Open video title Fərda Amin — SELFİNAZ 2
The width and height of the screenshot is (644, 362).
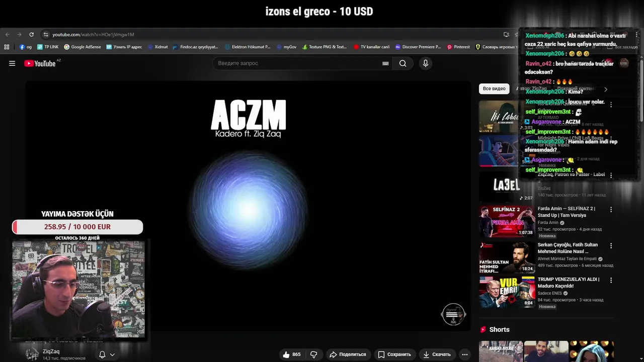click(567, 212)
